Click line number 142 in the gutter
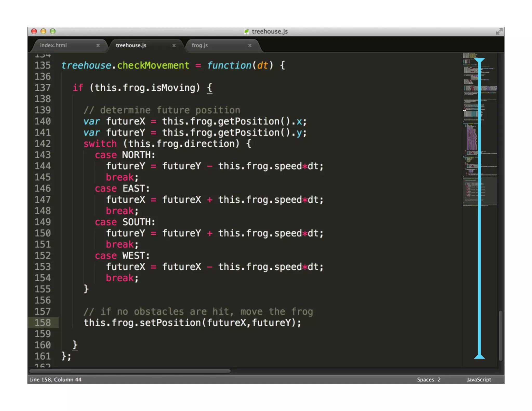 (x=43, y=144)
